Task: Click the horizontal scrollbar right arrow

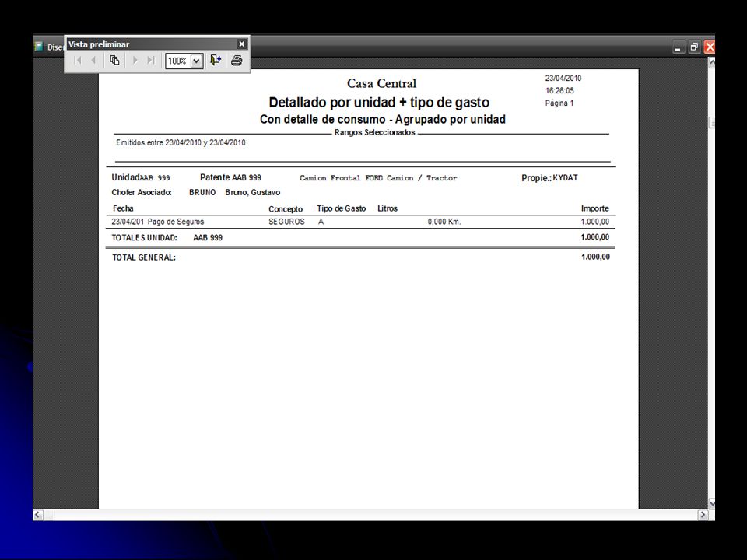Action: click(703, 515)
